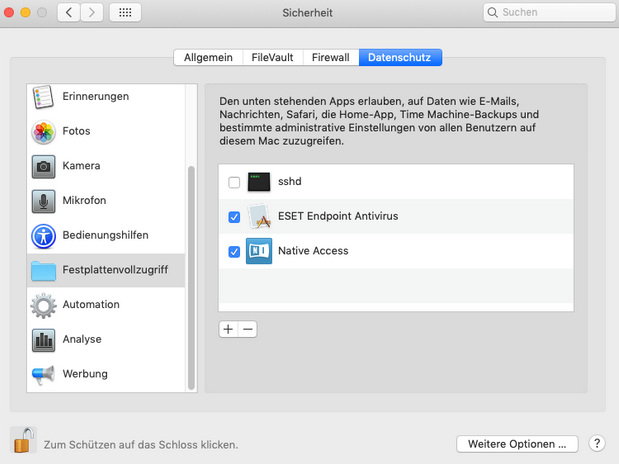Select the Werbung megaphone entry

tap(106, 374)
